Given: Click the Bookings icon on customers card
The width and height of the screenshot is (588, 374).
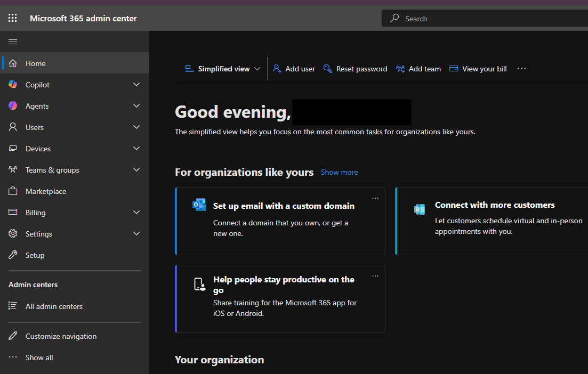Looking at the screenshot, I should [x=420, y=209].
